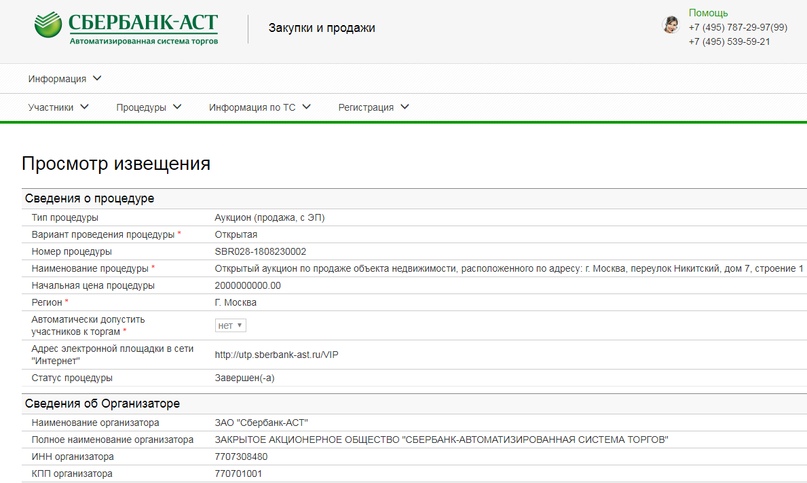Screen dimensions: 807x483
Task: Click the value Аукцион (продажа, с ЭП)
Action: (x=270, y=218)
